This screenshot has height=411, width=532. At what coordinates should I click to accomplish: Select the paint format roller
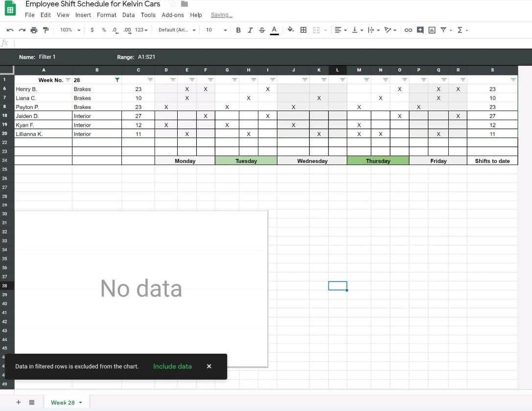46,30
